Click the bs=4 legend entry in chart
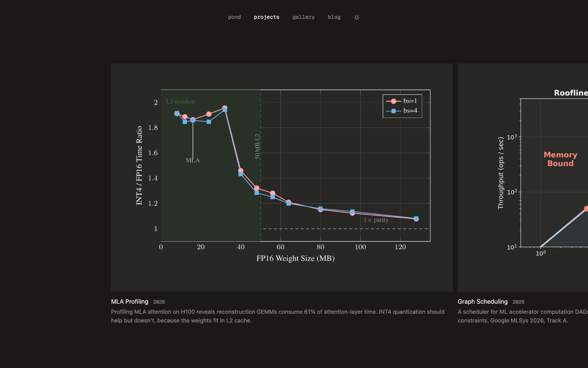Screen dimensions: 588x368 pyautogui.click(x=402, y=111)
